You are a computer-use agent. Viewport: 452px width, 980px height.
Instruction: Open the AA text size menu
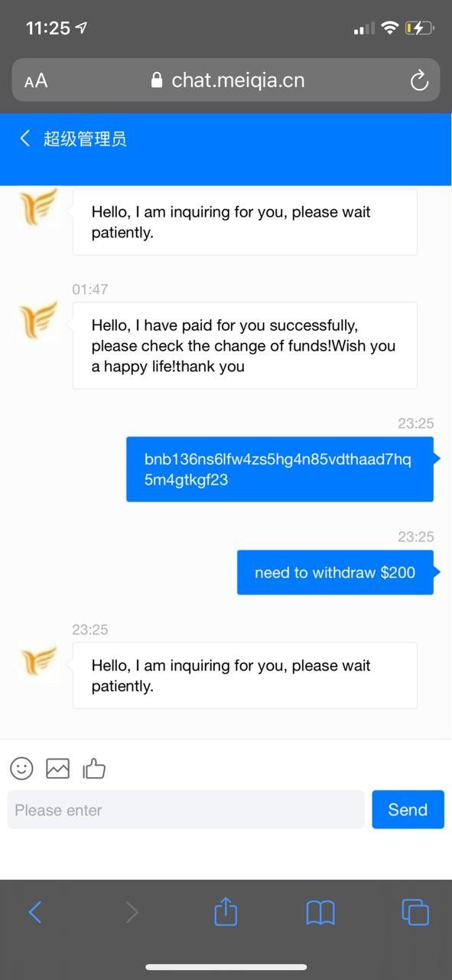click(x=36, y=80)
